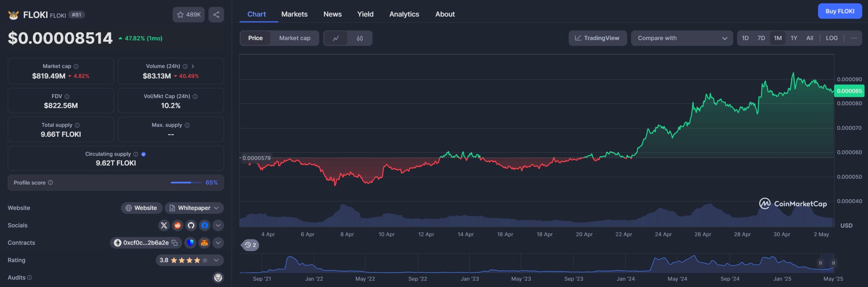Switch chart to Price view
This screenshot has width=868, height=287.
pyautogui.click(x=255, y=38)
